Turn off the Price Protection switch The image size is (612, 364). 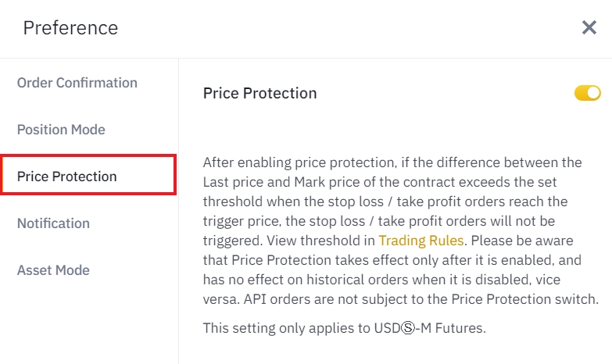click(x=587, y=94)
